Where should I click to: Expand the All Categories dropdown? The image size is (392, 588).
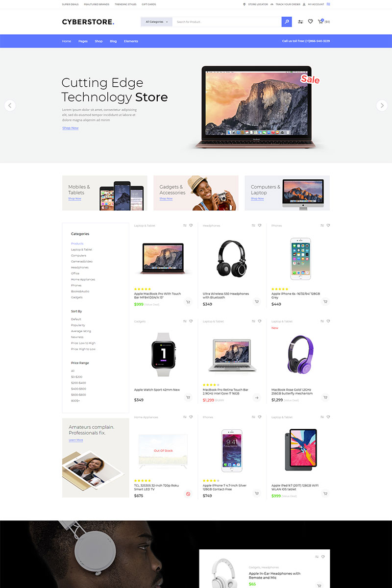156,22
